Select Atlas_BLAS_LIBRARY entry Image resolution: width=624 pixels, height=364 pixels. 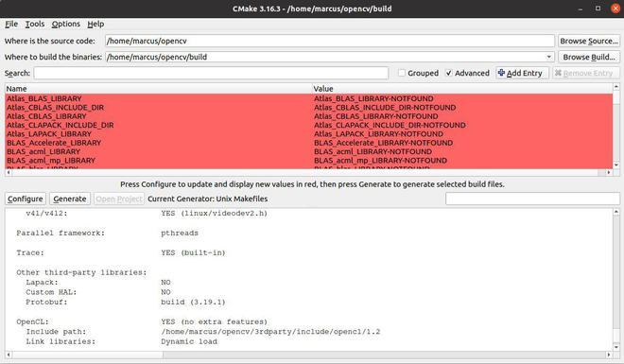44,98
